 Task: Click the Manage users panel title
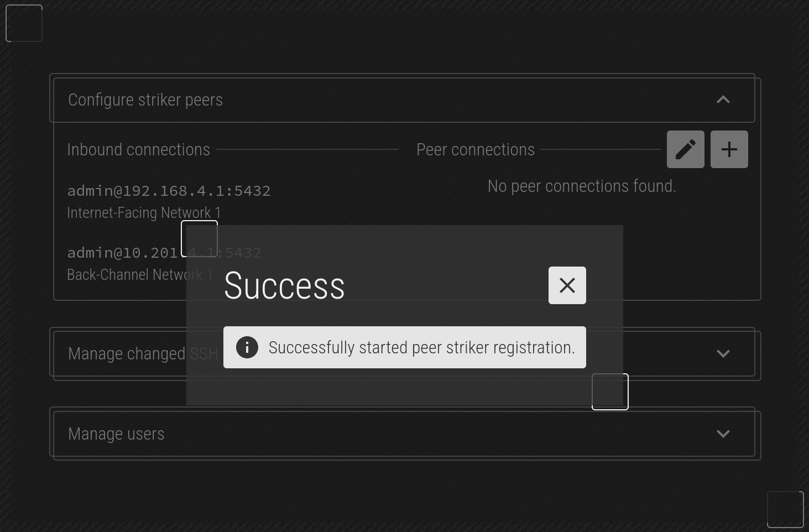[116, 434]
